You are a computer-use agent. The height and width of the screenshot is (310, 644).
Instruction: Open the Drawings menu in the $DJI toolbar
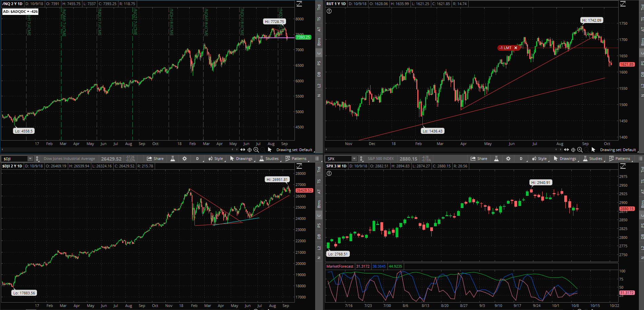coord(241,159)
